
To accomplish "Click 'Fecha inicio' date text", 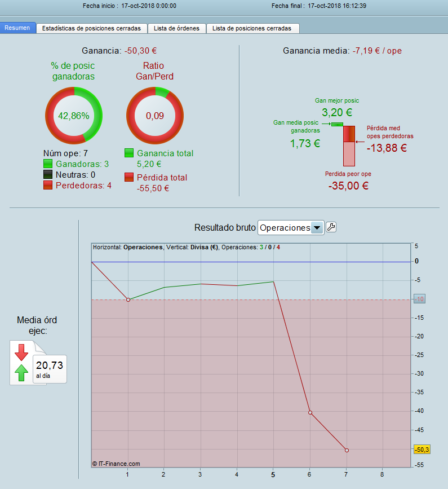I will pyautogui.click(x=130, y=6).
